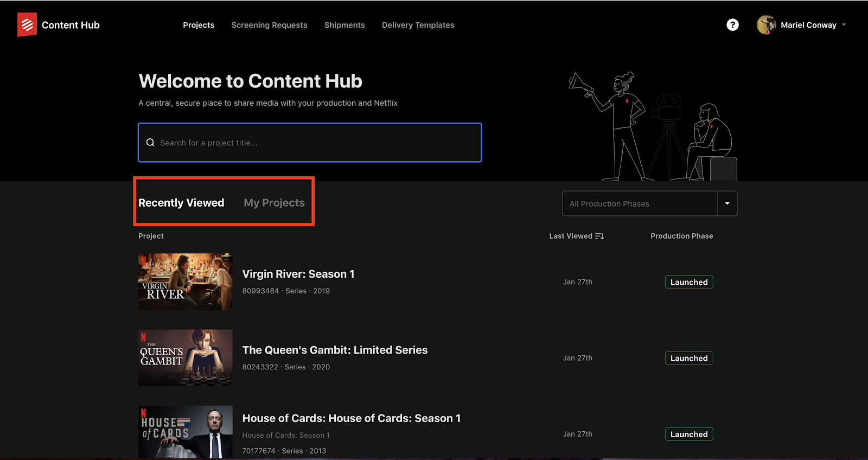
Task: Click the Last Viewed column header
Action: pos(571,236)
